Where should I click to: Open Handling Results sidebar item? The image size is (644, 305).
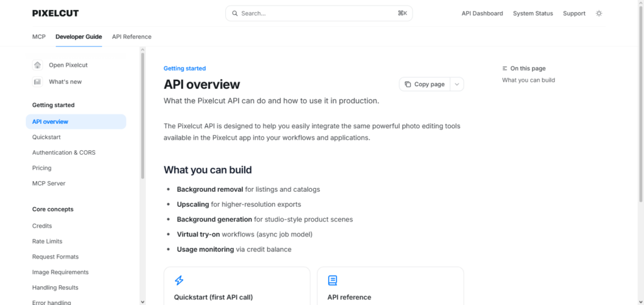click(x=55, y=287)
